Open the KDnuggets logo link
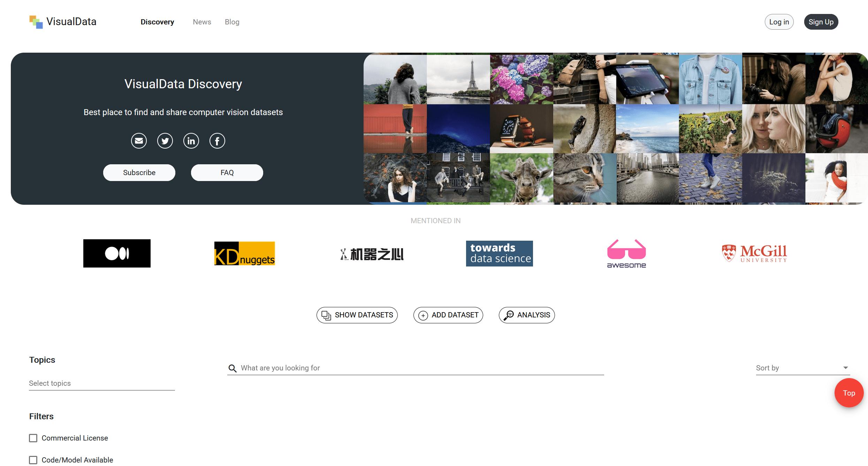 [244, 254]
